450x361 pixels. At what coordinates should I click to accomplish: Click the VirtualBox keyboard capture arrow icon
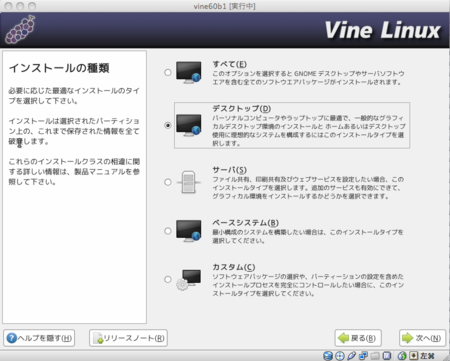coord(414,356)
